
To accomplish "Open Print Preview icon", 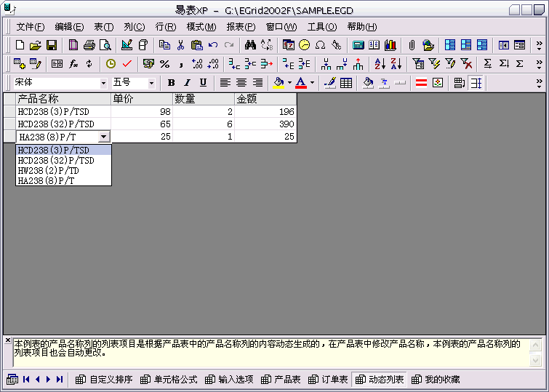I will 105,45.
